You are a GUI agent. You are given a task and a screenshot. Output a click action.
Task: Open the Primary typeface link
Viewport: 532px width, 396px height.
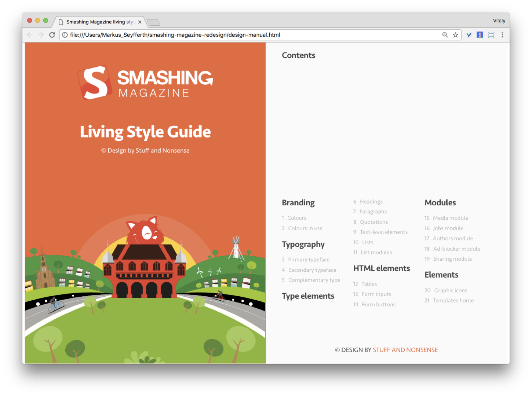(309, 260)
